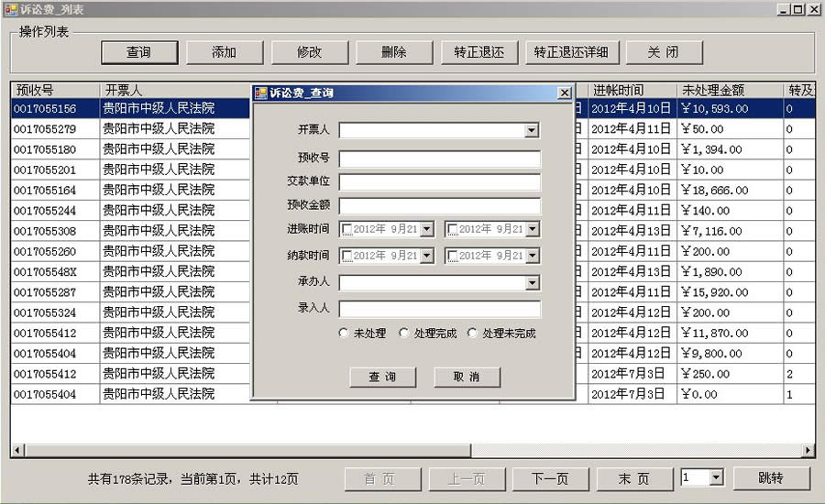Click the amount ￥15,920.00 cell
Screen dimensions: 825x504
[x=731, y=292]
